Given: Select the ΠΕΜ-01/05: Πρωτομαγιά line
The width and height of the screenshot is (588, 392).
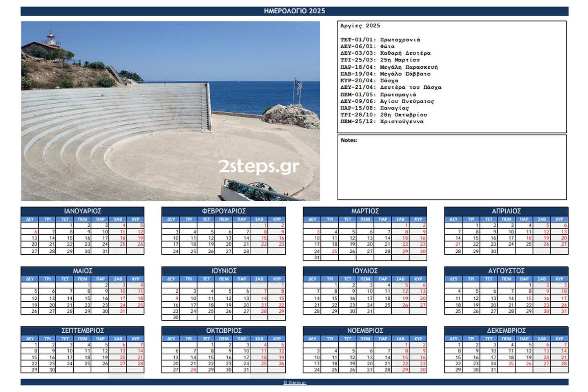Looking at the screenshot, I should (378, 95).
